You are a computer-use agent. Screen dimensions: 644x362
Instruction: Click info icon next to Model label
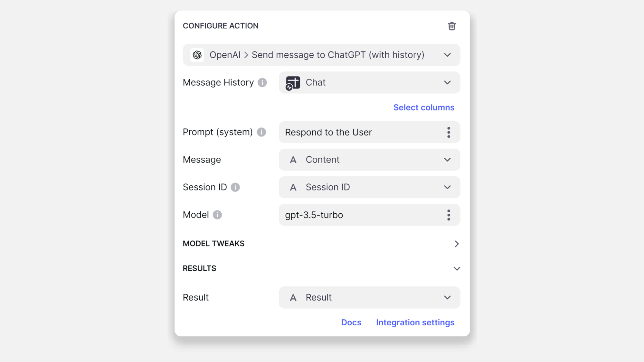217,215
